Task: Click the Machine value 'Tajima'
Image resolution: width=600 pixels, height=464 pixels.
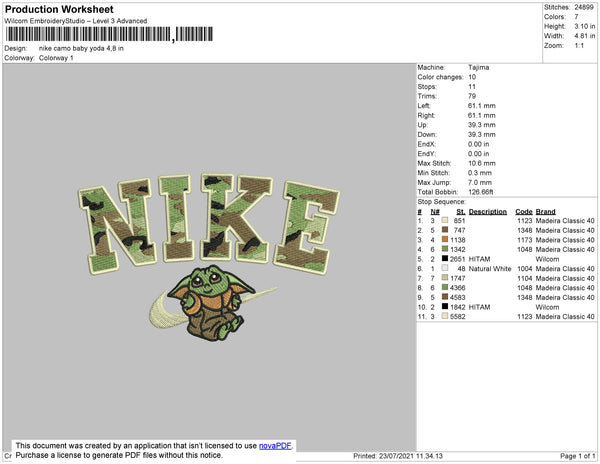Action: click(x=478, y=67)
